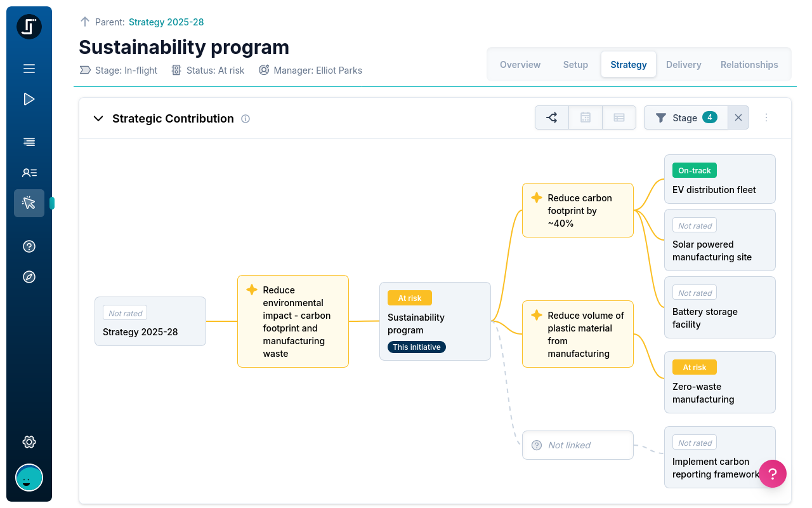Click the smiley user avatar

click(29, 478)
